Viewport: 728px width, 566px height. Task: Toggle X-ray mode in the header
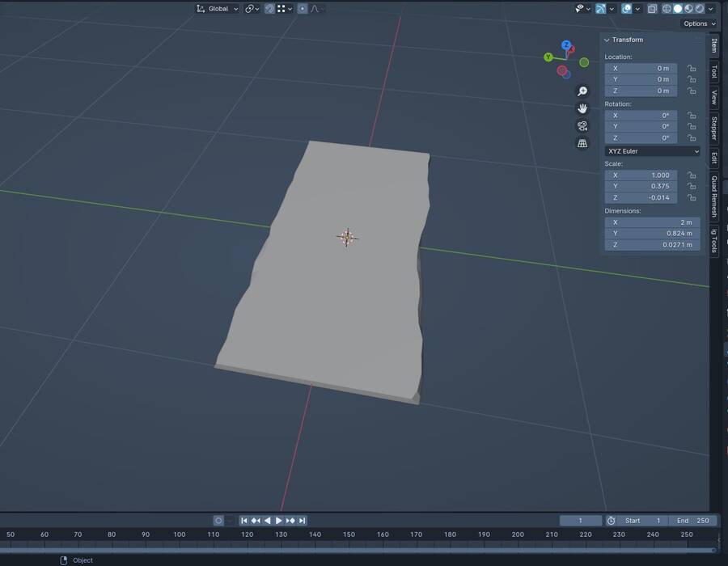tap(652, 9)
